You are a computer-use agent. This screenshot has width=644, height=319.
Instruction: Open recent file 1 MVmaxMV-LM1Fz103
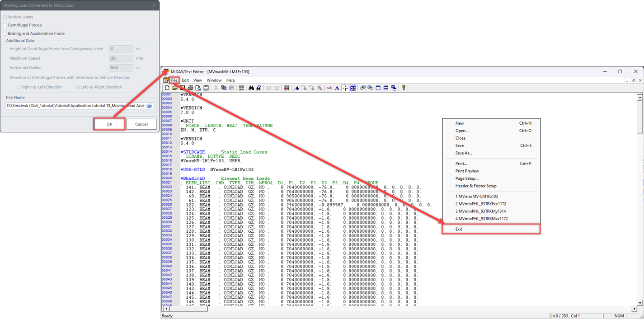491,197
